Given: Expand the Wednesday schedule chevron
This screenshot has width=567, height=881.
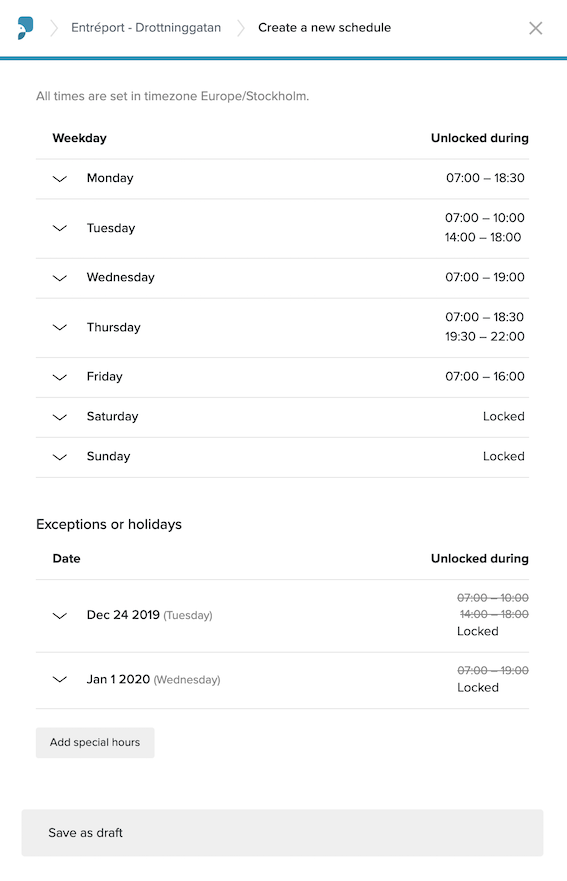Looking at the screenshot, I should tap(60, 278).
